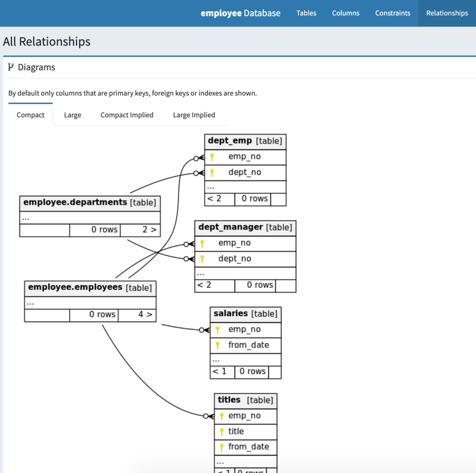
Task: Click '0 rows' in employee.departments table
Action: (104, 230)
